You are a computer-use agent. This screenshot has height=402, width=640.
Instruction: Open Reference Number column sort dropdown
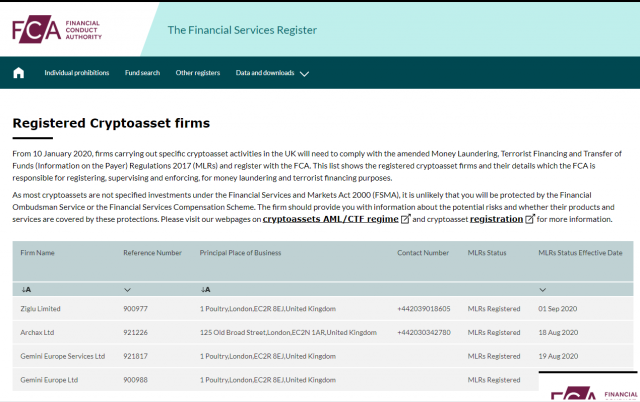tap(127, 289)
